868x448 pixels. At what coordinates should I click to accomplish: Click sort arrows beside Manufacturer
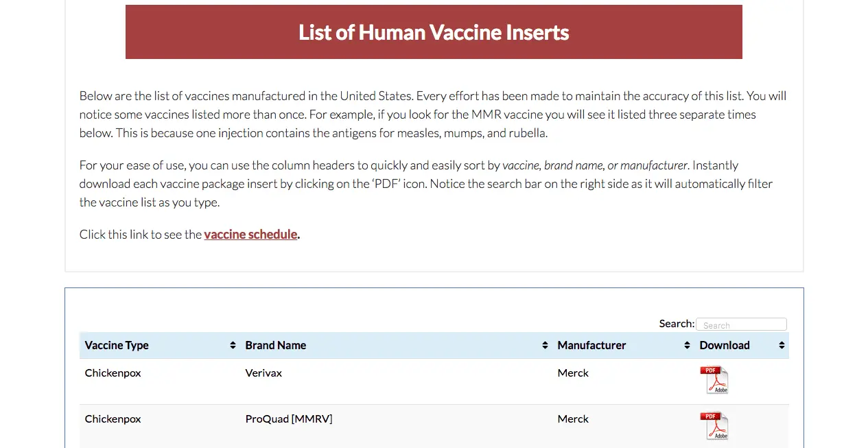pos(687,346)
